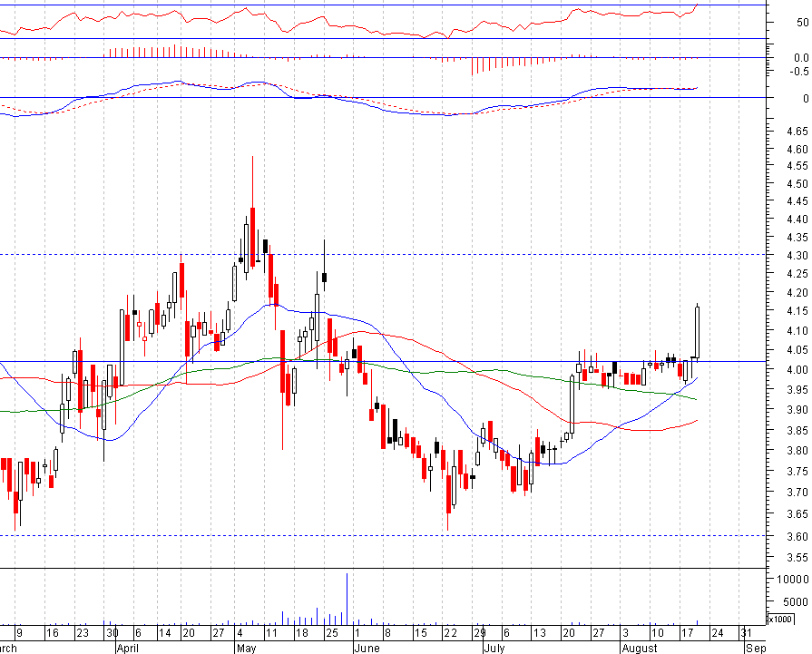Click the 4.60 price axis label
The height and width of the screenshot is (654, 812).
tap(797, 149)
